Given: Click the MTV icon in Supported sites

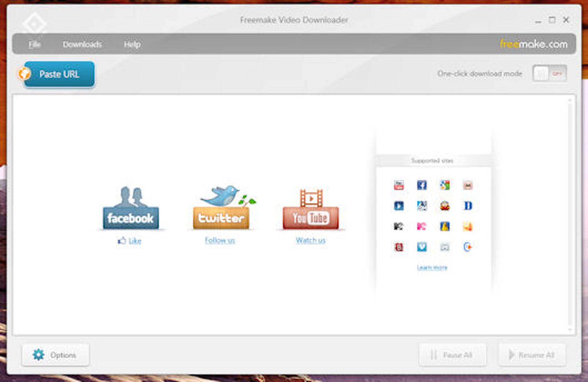Looking at the screenshot, I should pos(399,226).
